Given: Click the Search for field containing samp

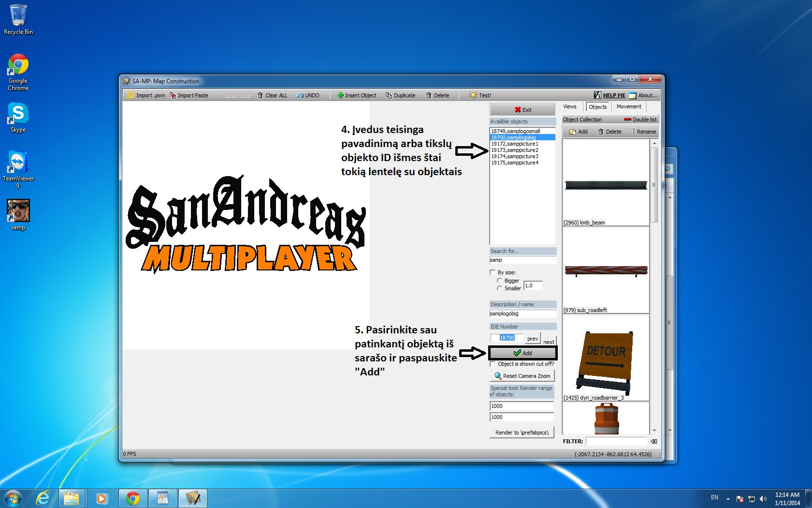Looking at the screenshot, I should pyautogui.click(x=522, y=260).
